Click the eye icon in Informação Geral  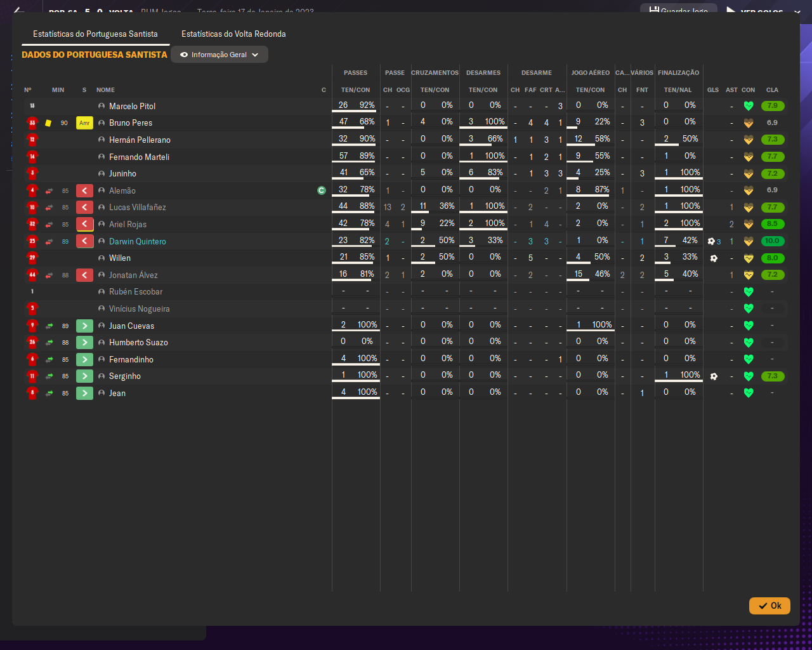pyautogui.click(x=184, y=55)
